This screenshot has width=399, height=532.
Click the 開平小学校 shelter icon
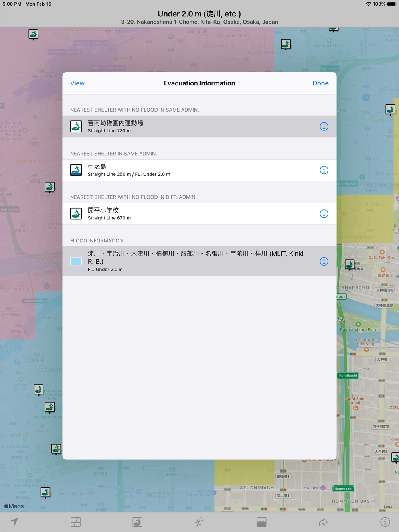click(x=76, y=214)
